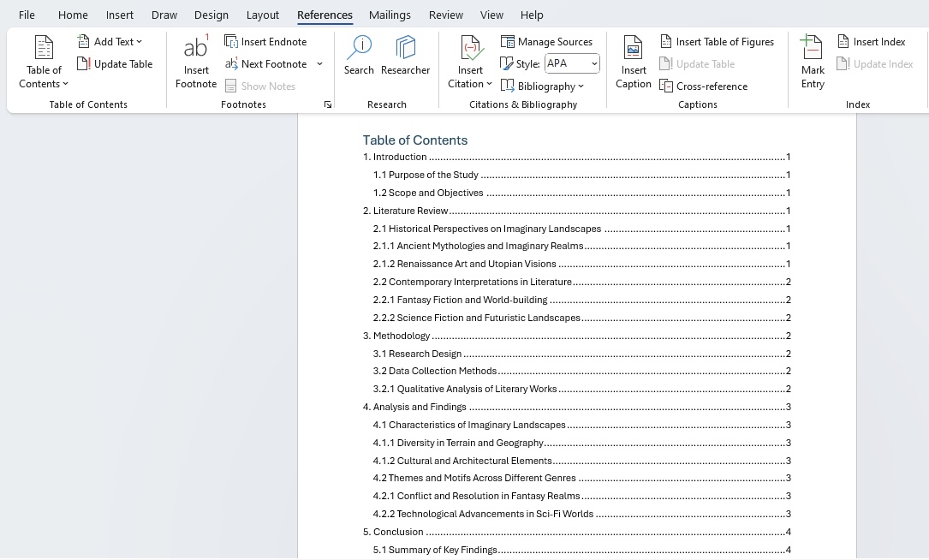
Task: Click '4.1 Characteristics of Imaginary Landscapes' entry
Action: click(x=582, y=425)
